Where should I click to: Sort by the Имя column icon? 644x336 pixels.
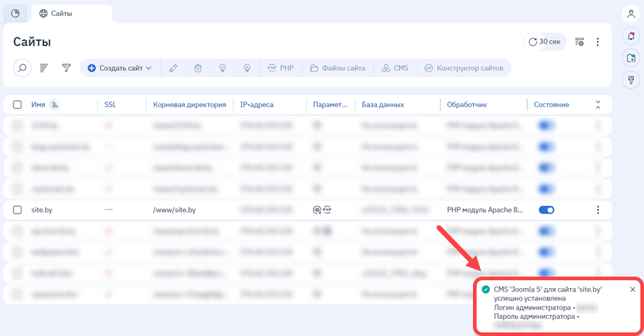click(x=54, y=104)
